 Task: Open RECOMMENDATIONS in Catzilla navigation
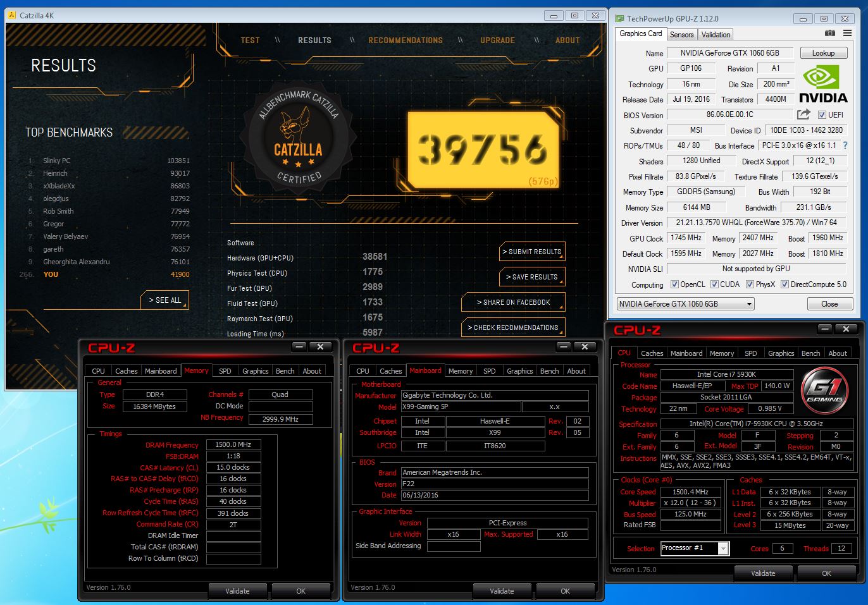pyautogui.click(x=406, y=40)
